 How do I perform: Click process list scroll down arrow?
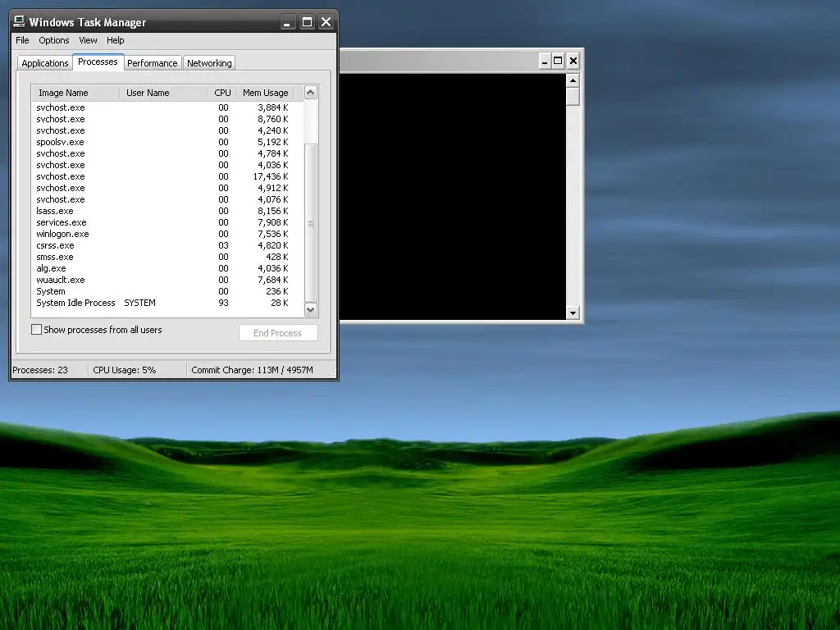coord(311,309)
